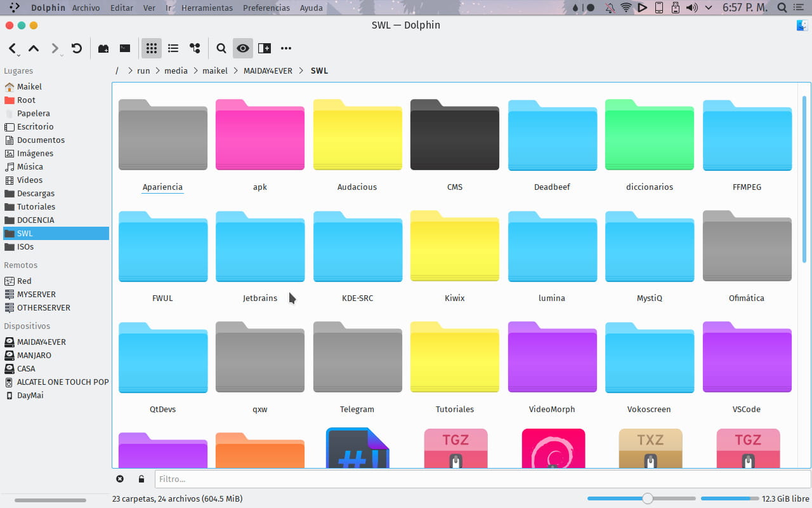Create a new folder from toolbar
This screenshot has height=508, width=812.
(x=103, y=48)
